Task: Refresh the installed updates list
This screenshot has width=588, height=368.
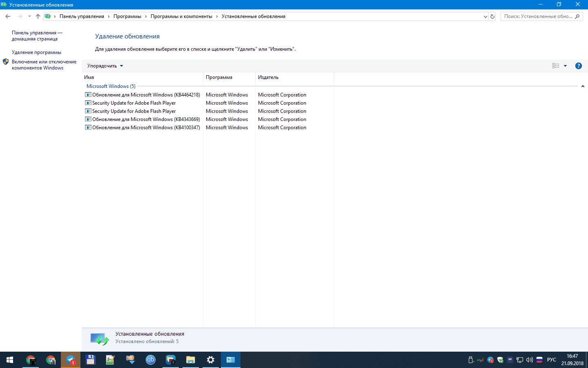Action: (492, 16)
